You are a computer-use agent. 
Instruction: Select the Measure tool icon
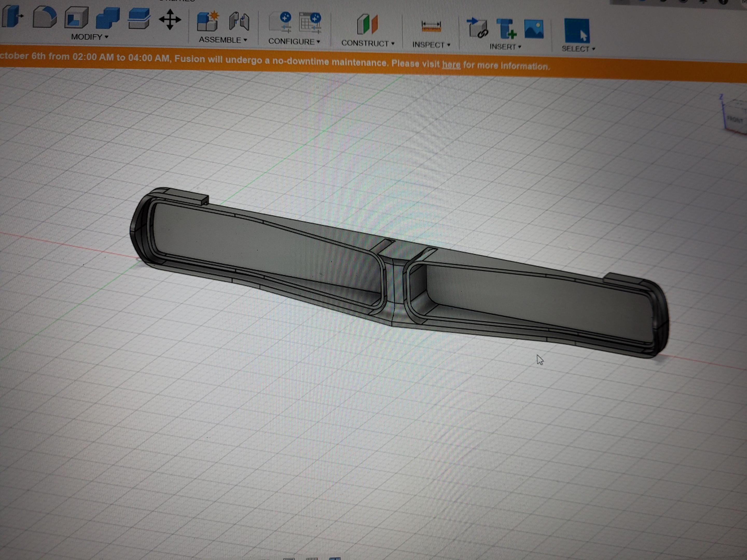(431, 27)
